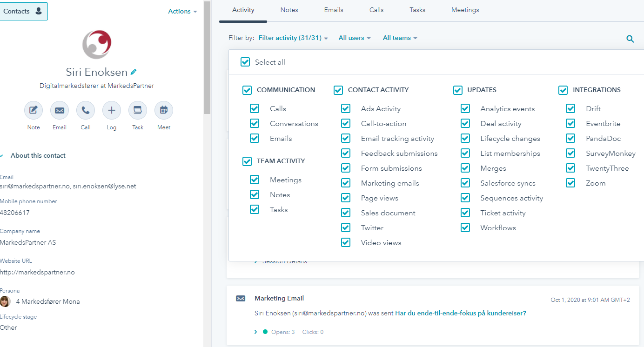Screen dimensions: 644x347
Task: Open the All teams dropdown
Action: [400, 38]
